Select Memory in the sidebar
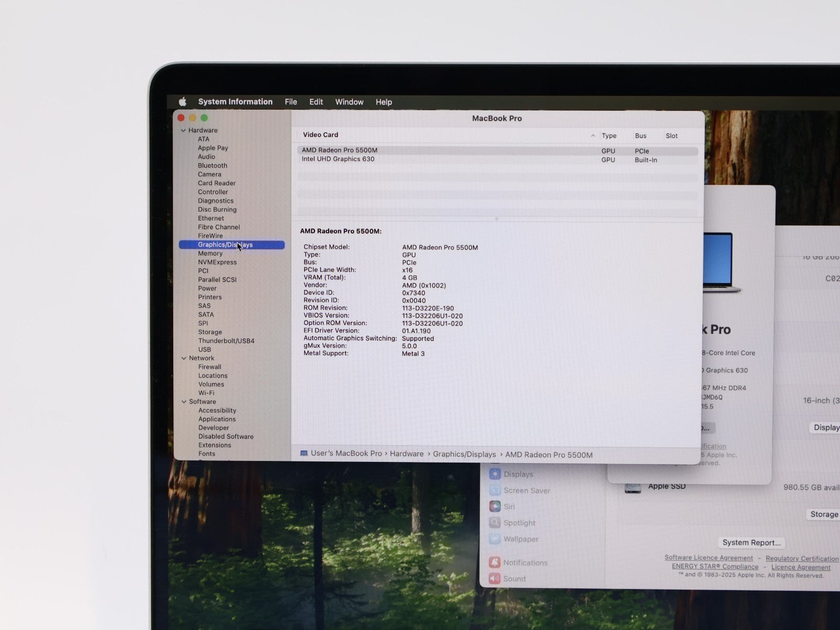Image resolution: width=840 pixels, height=630 pixels. (x=210, y=253)
